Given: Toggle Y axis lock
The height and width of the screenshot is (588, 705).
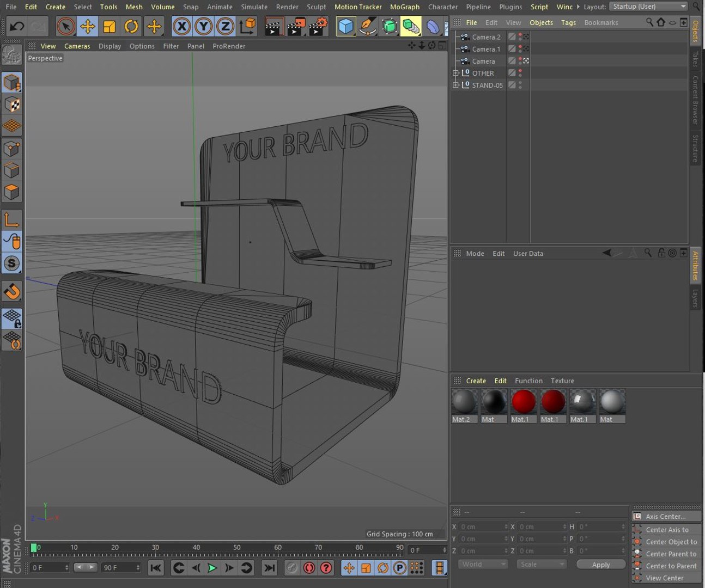Looking at the screenshot, I should 204,26.
